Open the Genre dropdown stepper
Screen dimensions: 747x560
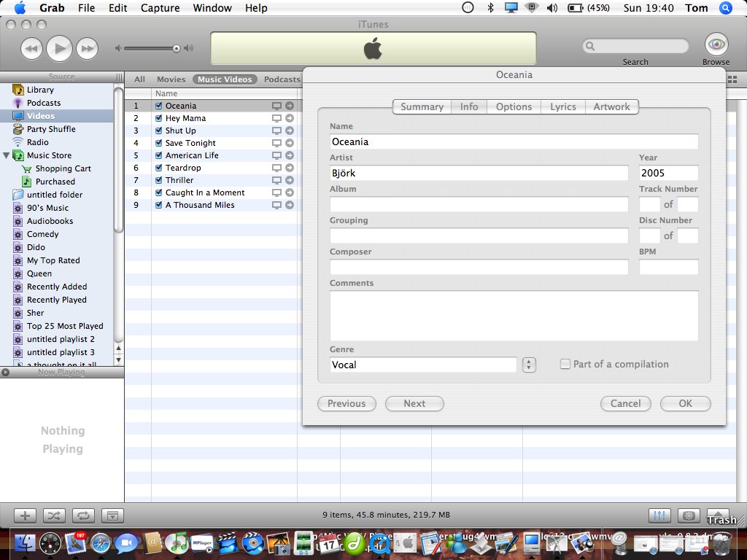pos(529,365)
